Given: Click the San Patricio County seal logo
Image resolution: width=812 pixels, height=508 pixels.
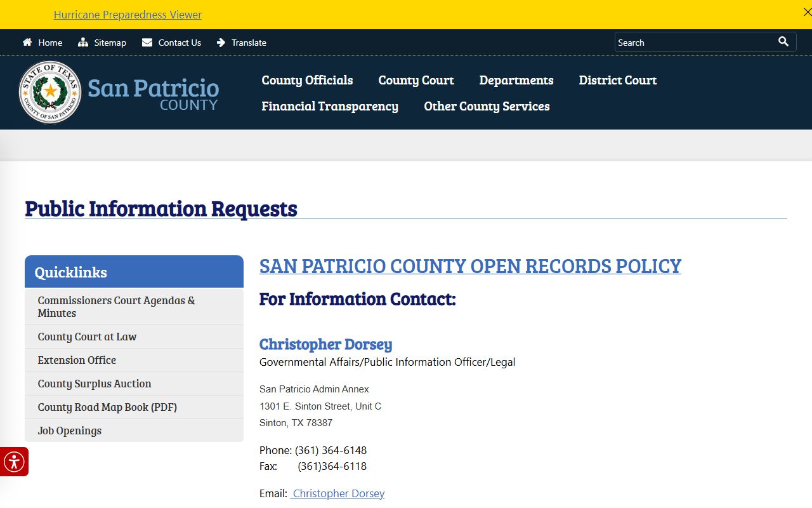Looking at the screenshot, I should click(50, 92).
